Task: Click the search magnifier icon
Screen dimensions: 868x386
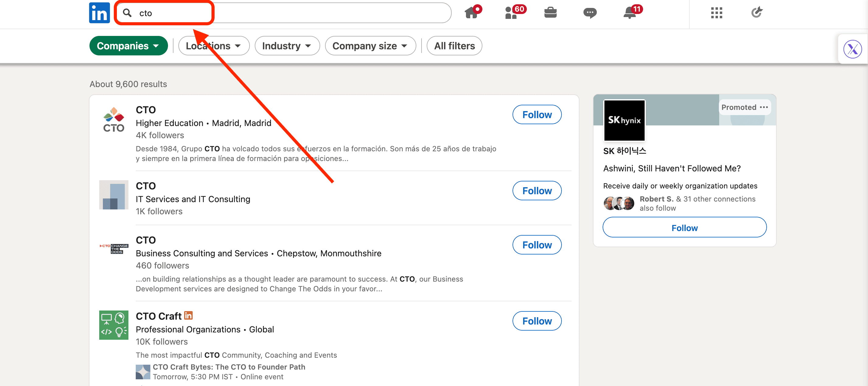Action: tap(127, 13)
